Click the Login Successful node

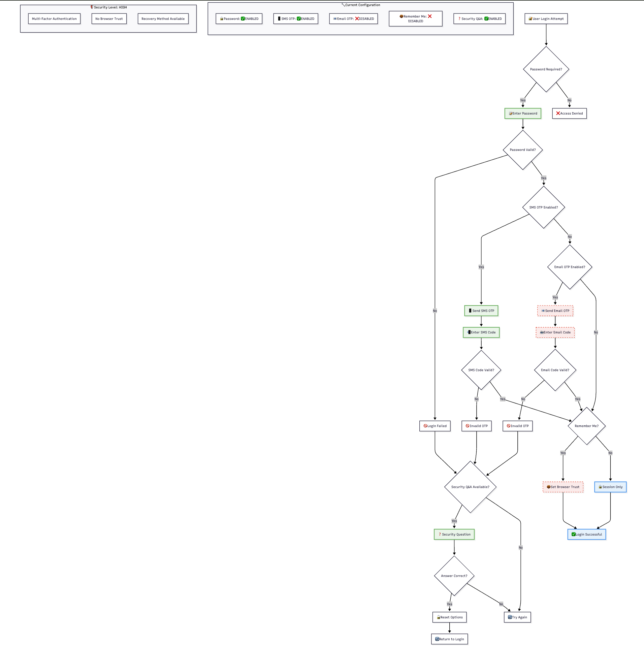coord(586,535)
